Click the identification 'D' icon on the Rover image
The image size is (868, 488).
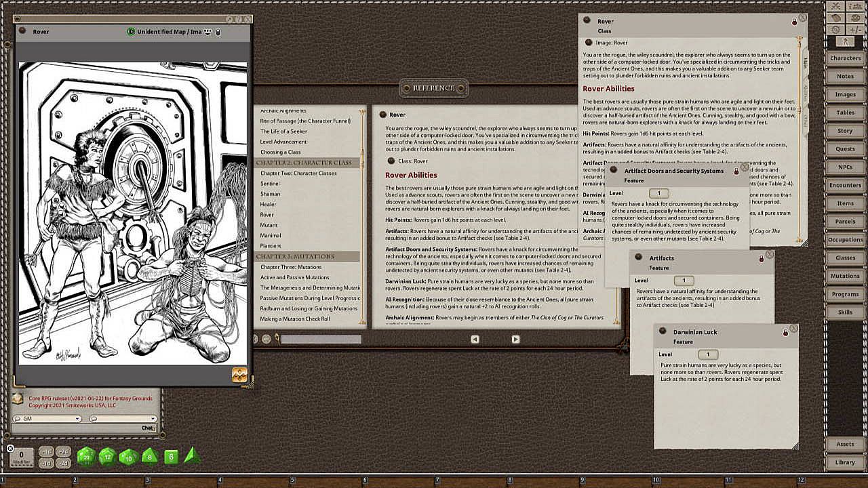pyautogui.click(x=131, y=32)
